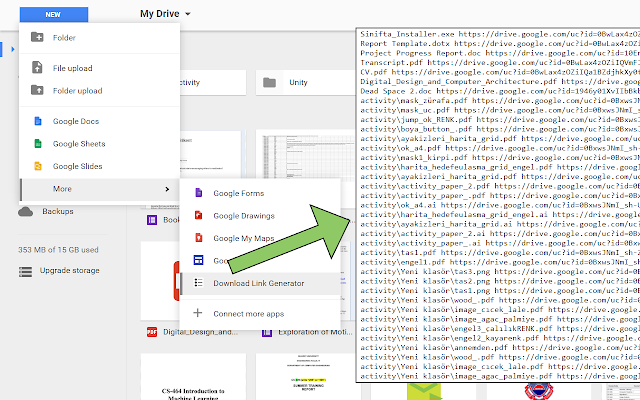Expand the More submenu arrow
Image resolution: width=640 pixels, height=400 pixels.
[167, 189]
